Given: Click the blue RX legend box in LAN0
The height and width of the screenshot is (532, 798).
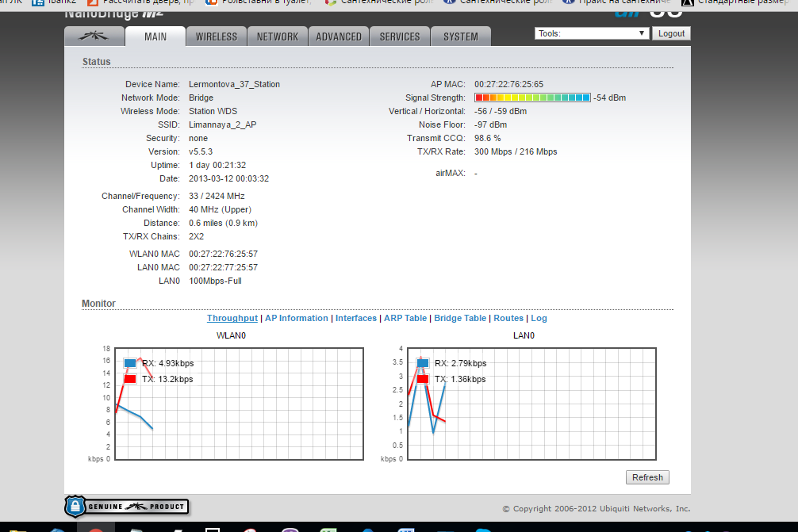Looking at the screenshot, I should (423, 363).
